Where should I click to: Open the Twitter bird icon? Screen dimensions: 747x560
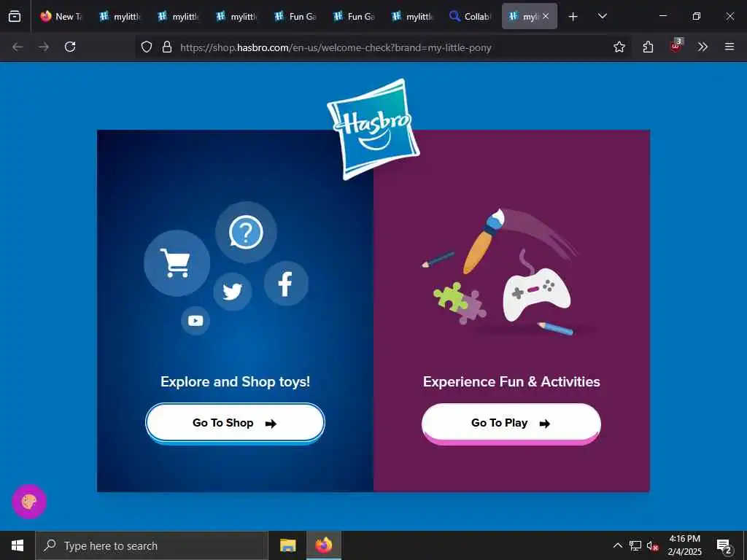pos(233,292)
